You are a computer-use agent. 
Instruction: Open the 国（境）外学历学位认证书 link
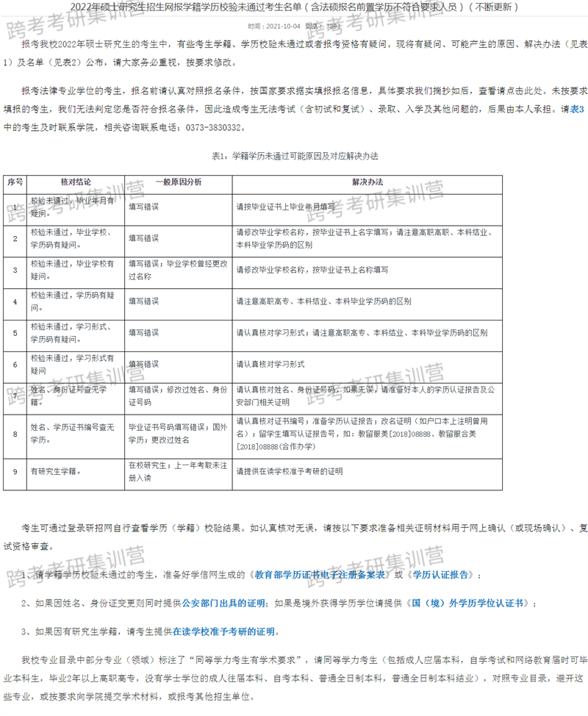467,604
